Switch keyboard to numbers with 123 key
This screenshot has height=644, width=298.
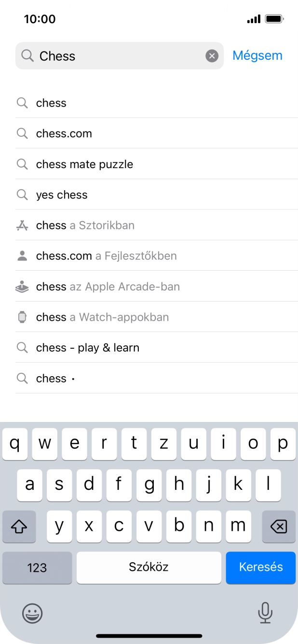tap(37, 567)
